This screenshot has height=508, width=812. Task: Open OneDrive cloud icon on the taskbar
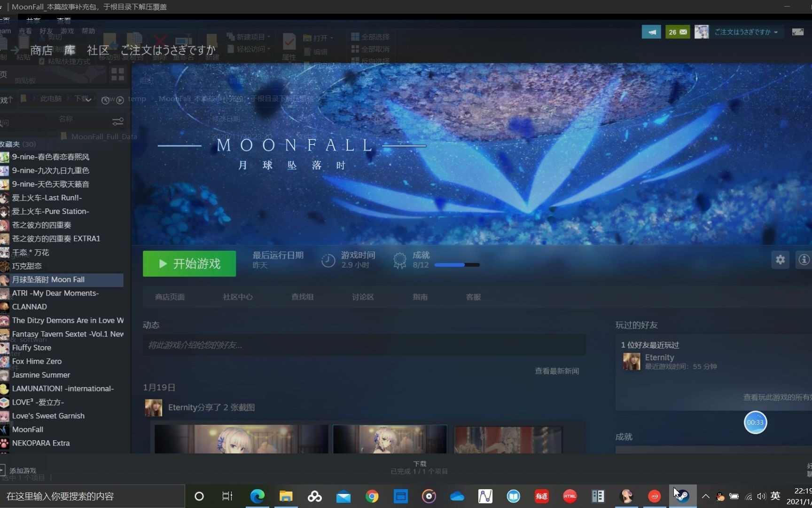tap(457, 496)
